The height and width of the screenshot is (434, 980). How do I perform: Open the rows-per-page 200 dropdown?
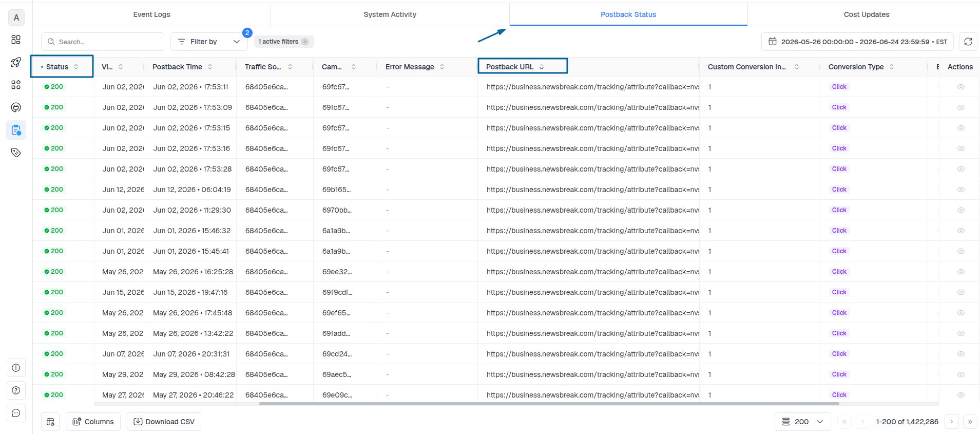[x=802, y=422]
